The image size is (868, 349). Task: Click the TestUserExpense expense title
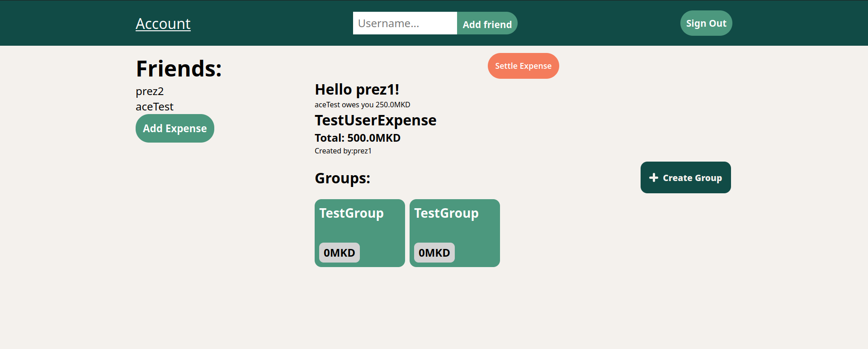tap(375, 120)
